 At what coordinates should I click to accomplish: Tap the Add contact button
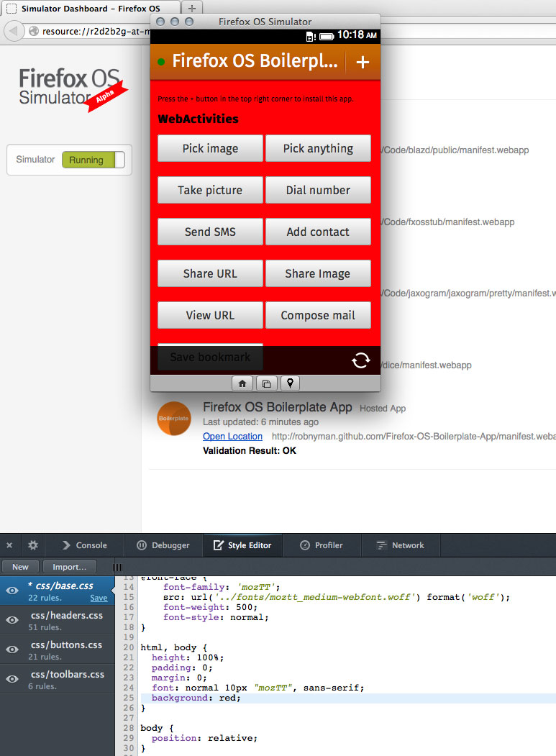click(318, 232)
